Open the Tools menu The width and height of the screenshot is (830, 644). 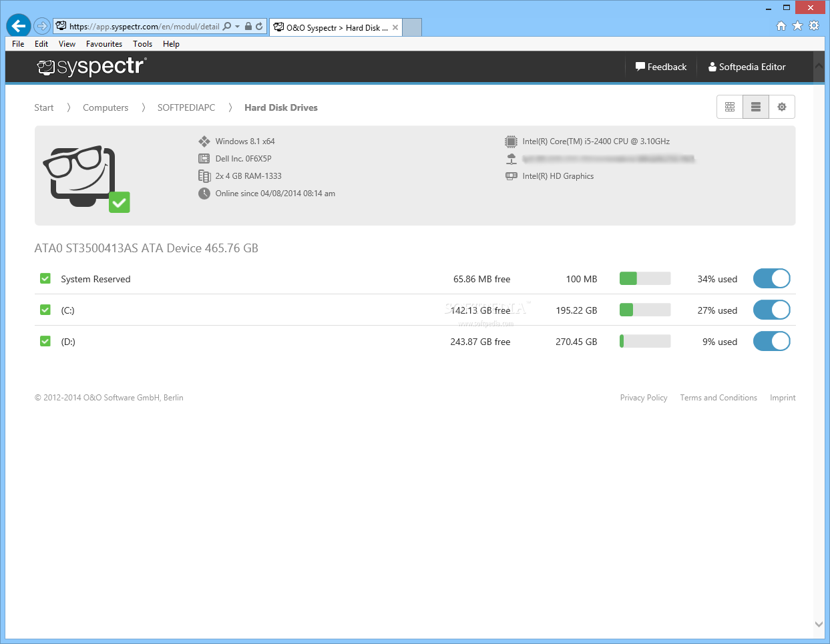tap(142, 44)
